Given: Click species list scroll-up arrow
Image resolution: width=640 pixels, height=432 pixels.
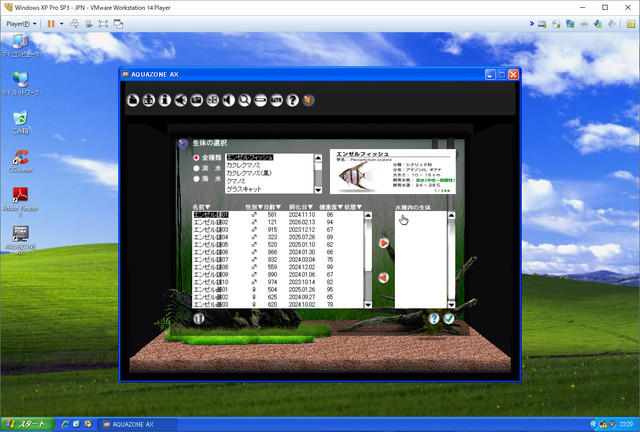Looking at the screenshot, I should [318, 158].
